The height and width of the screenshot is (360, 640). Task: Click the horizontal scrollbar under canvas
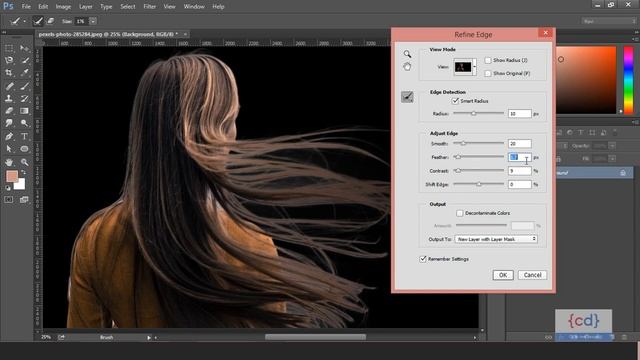[x=315, y=337]
